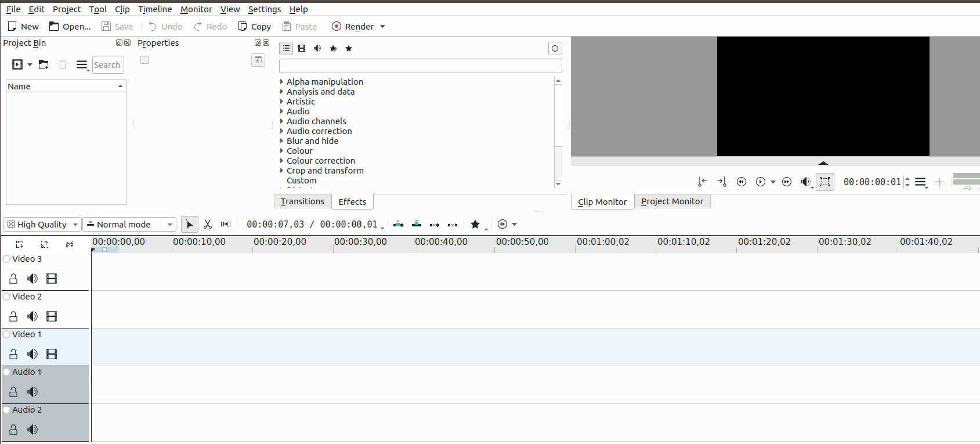Mute the Audio 1 track
The width and height of the screenshot is (980, 444).
[32, 392]
